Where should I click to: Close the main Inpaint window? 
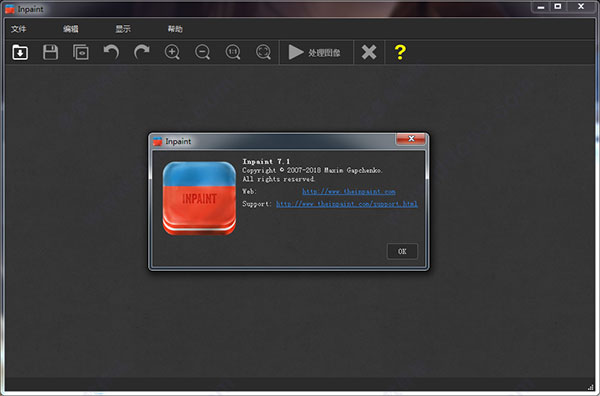581,7
